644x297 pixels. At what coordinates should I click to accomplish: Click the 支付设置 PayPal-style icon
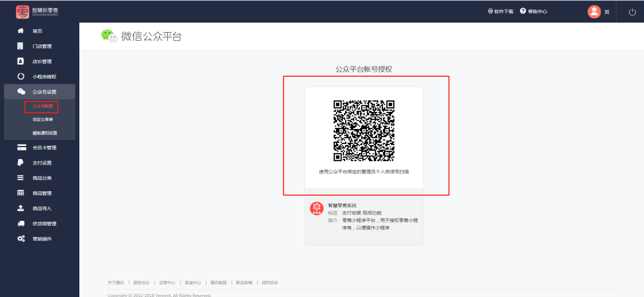pyautogui.click(x=21, y=163)
